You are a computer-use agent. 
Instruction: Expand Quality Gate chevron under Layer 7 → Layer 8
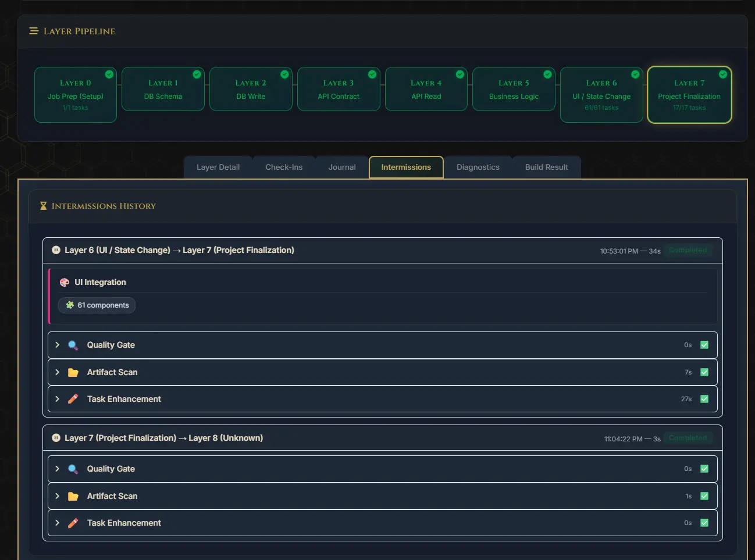(x=57, y=469)
